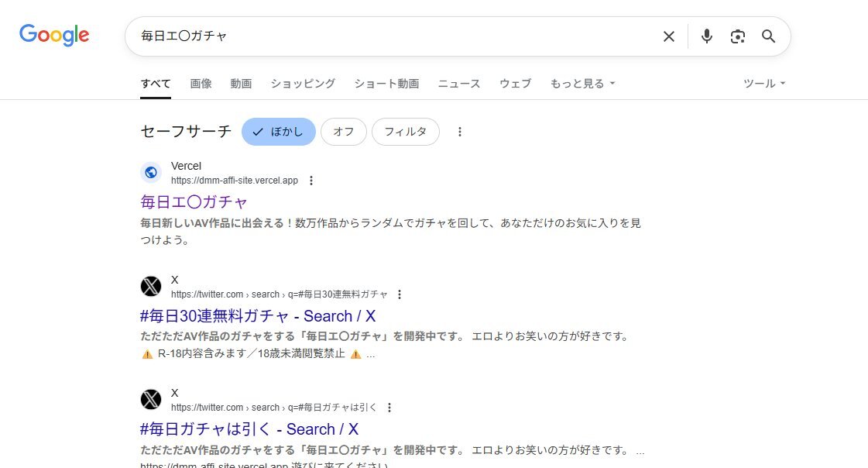
Task: Turn SafeSearch オフ
Action: click(343, 132)
